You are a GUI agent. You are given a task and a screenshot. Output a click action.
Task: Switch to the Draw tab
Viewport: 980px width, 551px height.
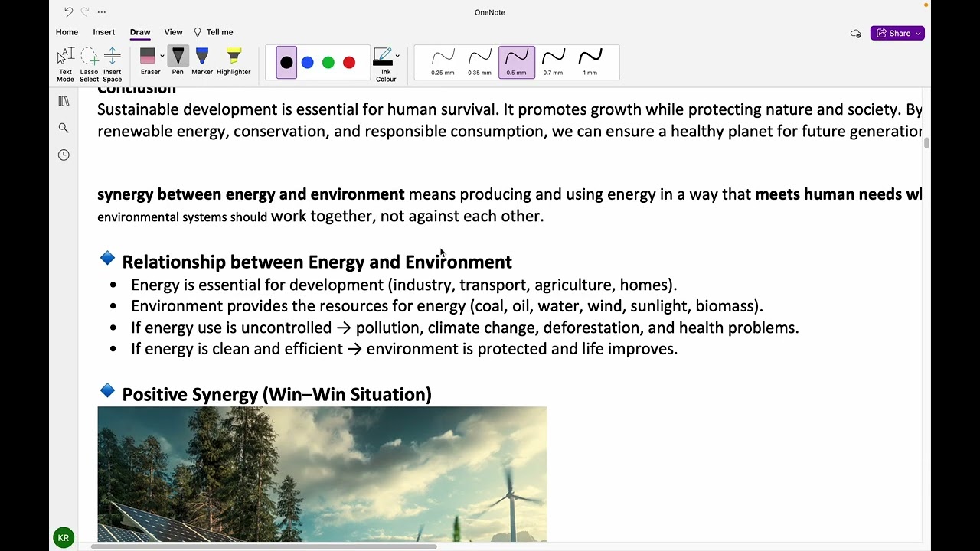tap(140, 32)
